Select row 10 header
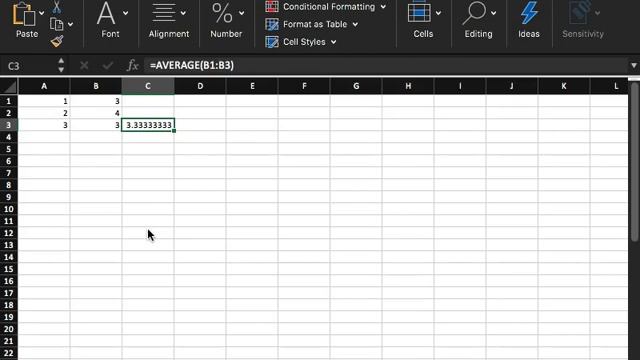This screenshot has height=360, width=640. point(9,209)
